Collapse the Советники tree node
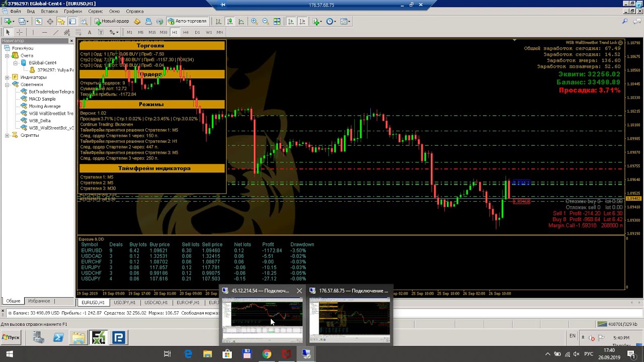644x362 pixels. 8,84
